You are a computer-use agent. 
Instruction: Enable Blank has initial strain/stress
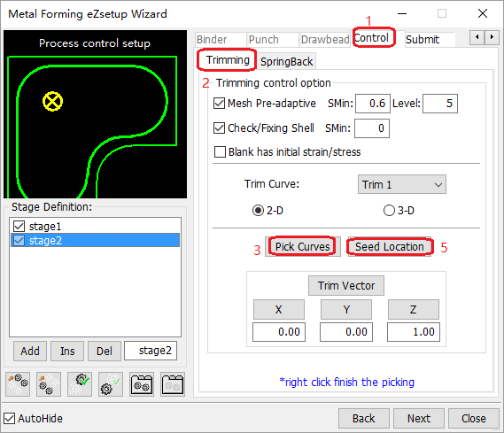(220, 152)
